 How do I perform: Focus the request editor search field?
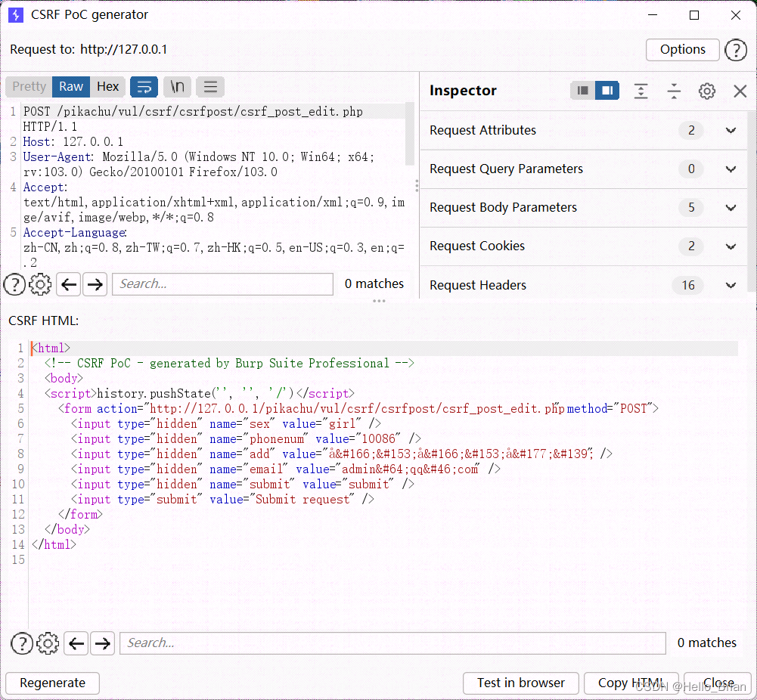pos(222,284)
